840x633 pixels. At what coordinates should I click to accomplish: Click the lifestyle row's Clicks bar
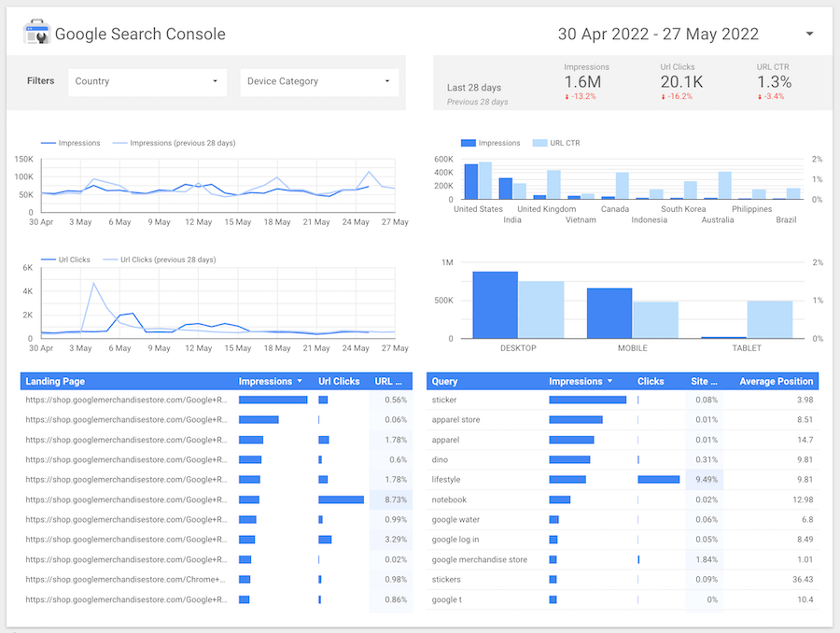[x=658, y=480]
